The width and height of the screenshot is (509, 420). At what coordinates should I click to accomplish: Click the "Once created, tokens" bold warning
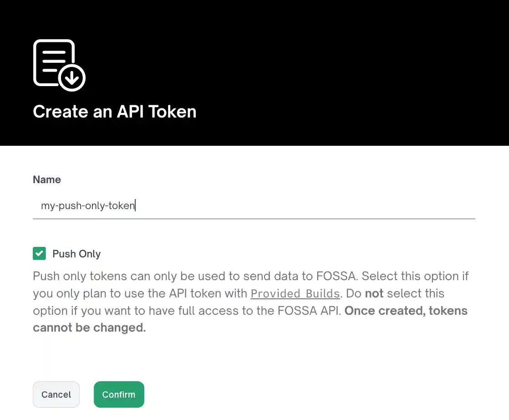406,311
